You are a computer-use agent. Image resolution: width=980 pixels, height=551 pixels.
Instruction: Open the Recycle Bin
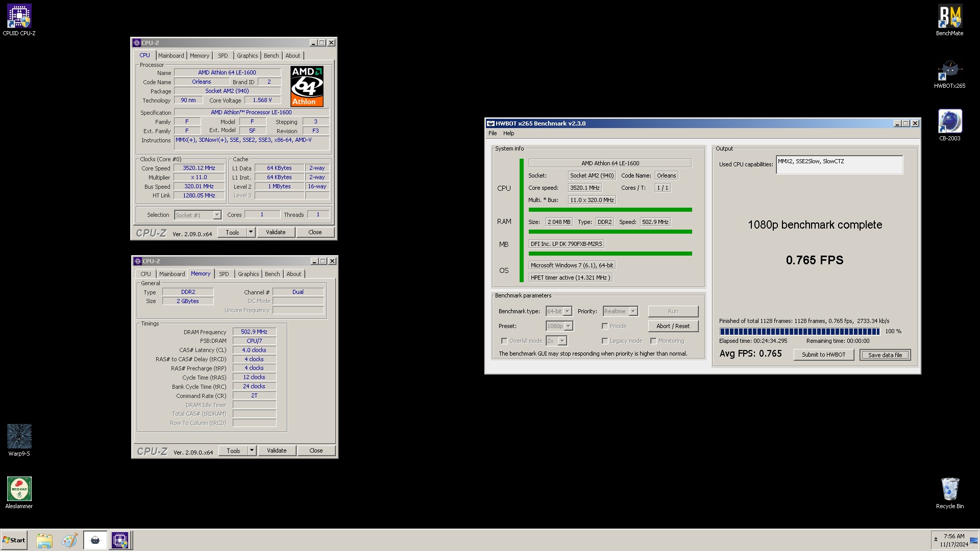click(x=949, y=493)
